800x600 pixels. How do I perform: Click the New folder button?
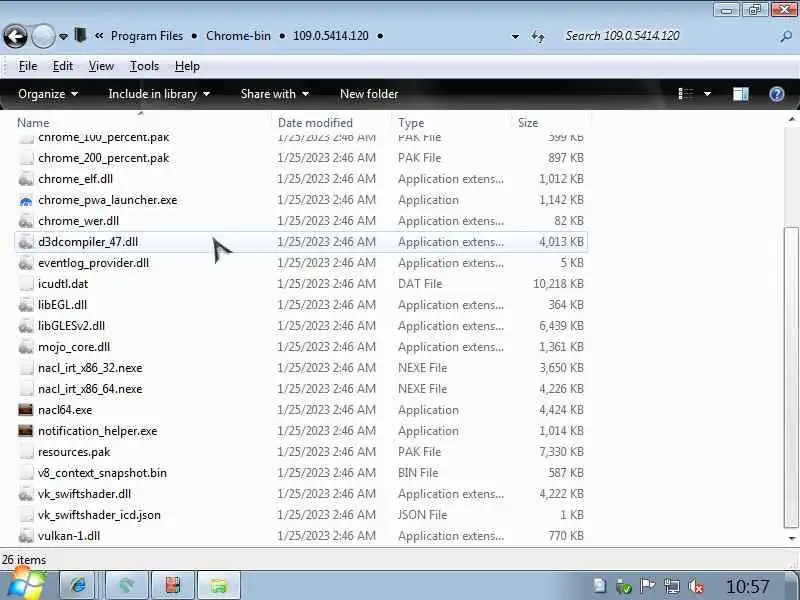(x=369, y=94)
